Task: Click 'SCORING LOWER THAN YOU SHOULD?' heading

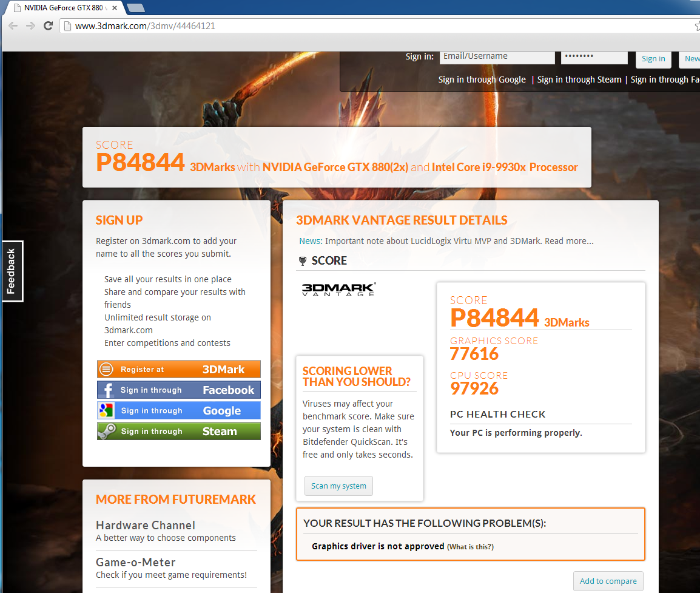Action: tap(356, 376)
